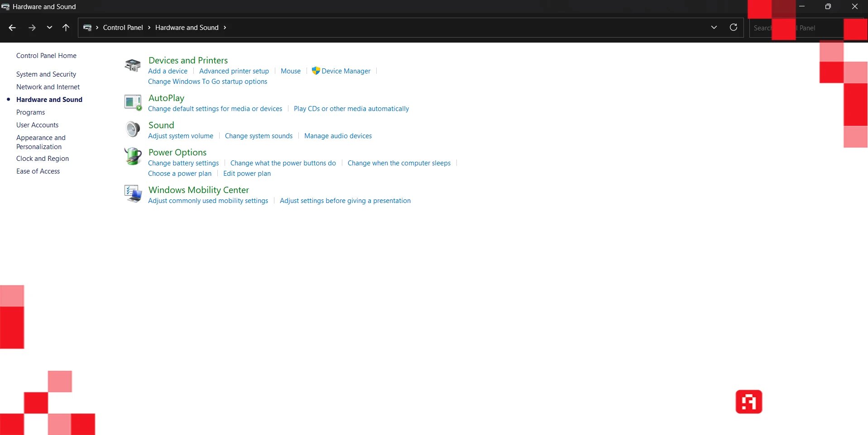
Task: Refresh the Control Panel view
Action: point(734,27)
